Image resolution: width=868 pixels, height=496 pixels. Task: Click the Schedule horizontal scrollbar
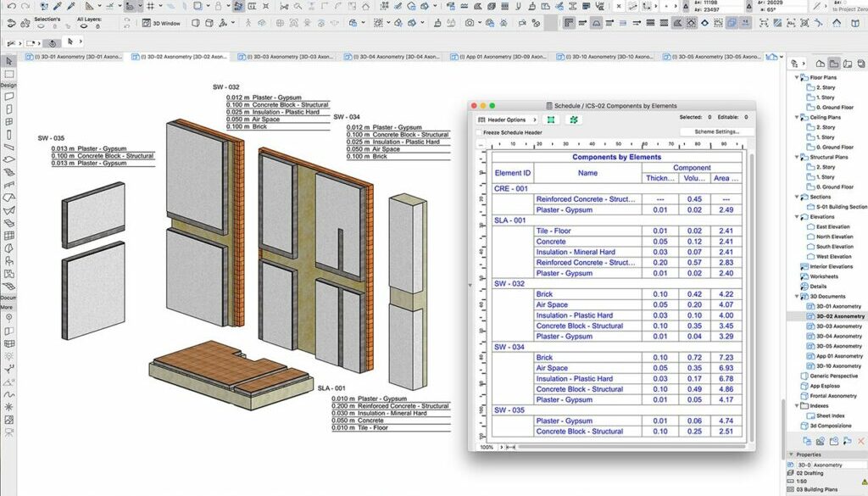[631, 447]
